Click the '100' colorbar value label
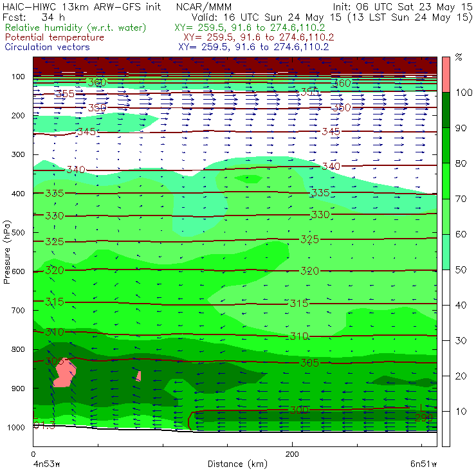This screenshot has height=476, width=476. [x=464, y=93]
